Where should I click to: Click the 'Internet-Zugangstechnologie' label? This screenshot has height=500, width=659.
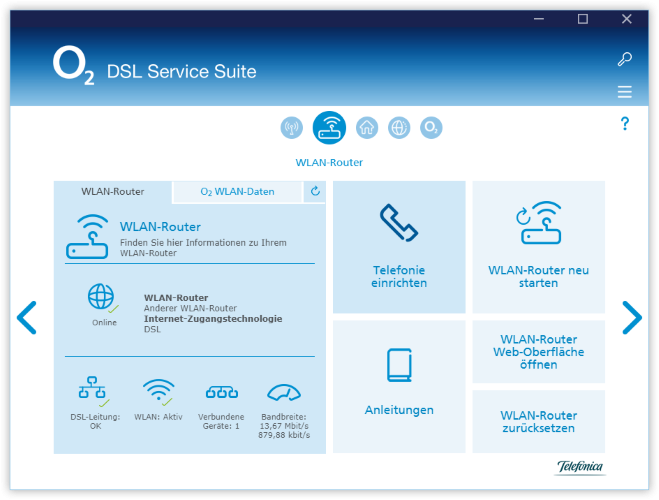(213, 319)
